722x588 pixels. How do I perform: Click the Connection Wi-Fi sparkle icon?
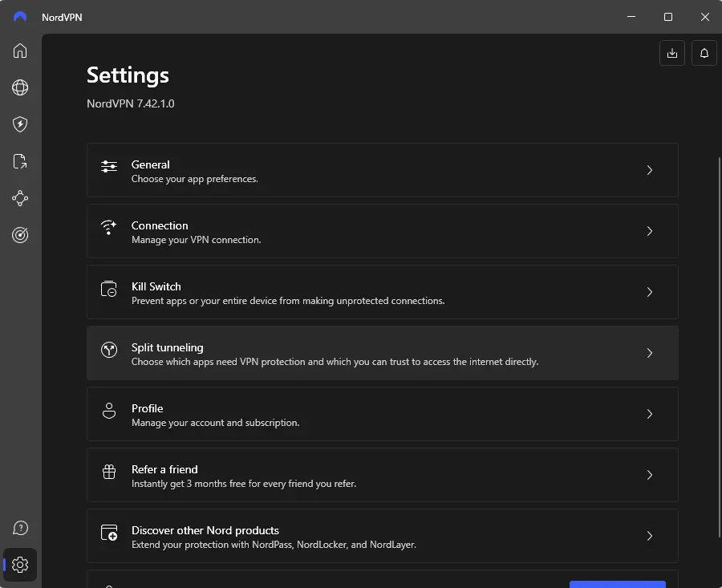click(x=109, y=228)
